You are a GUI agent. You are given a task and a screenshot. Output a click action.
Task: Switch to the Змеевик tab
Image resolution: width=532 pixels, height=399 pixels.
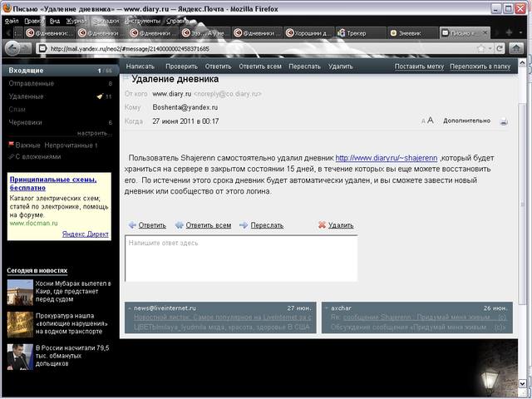[412, 33]
